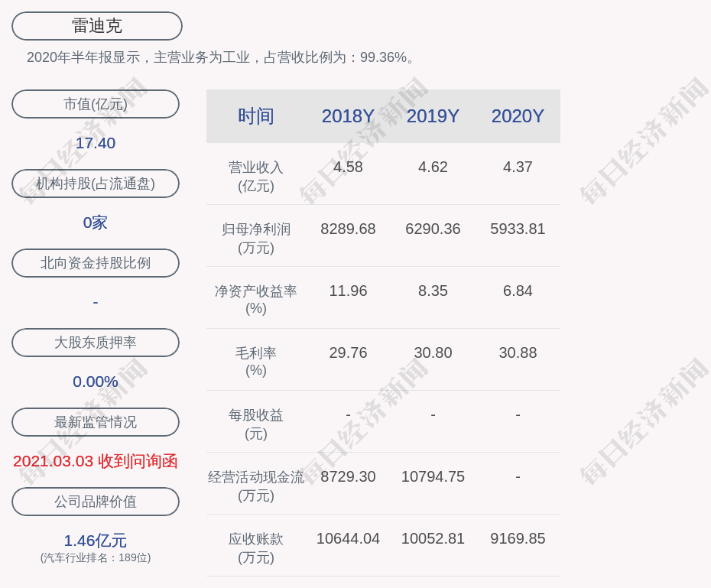Click the net profit value 6290.36
Viewport: 711px width, 588px height.
[x=433, y=229]
